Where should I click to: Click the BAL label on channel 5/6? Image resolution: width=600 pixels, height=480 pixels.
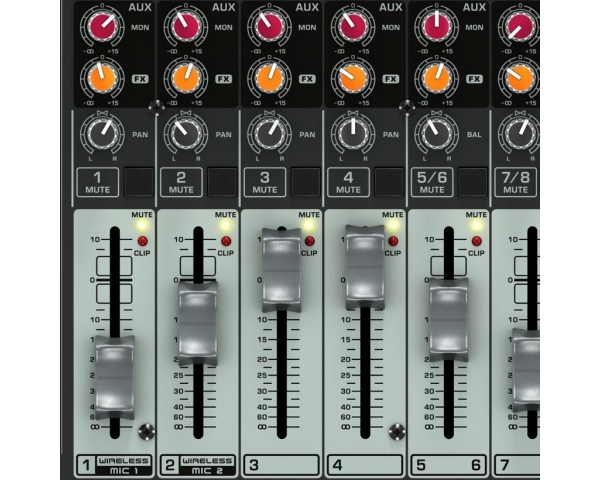[474, 135]
